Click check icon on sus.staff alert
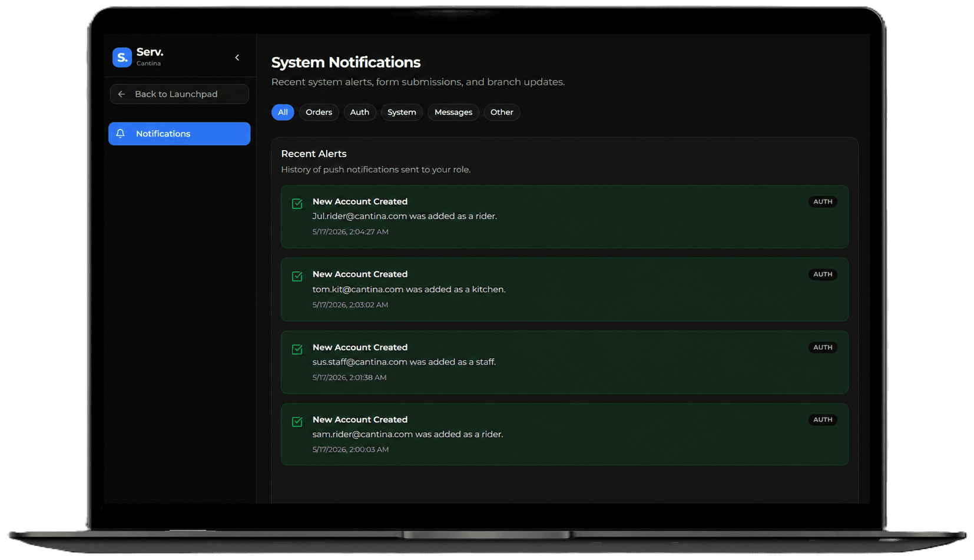The image size is (974, 560). click(297, 349)
